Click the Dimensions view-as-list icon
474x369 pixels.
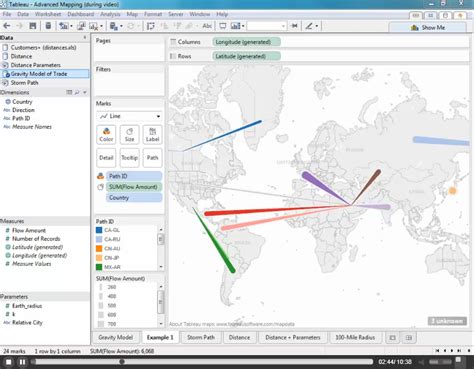click(x=69, y=92)
